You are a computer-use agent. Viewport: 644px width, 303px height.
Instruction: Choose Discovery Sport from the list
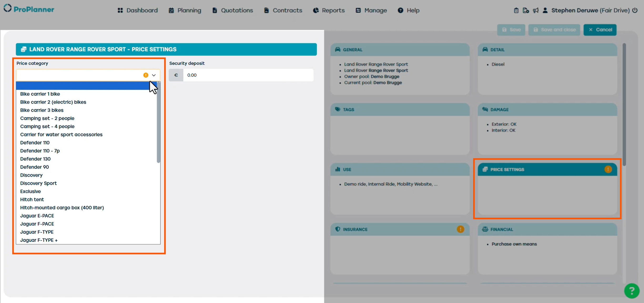(38, 183)
